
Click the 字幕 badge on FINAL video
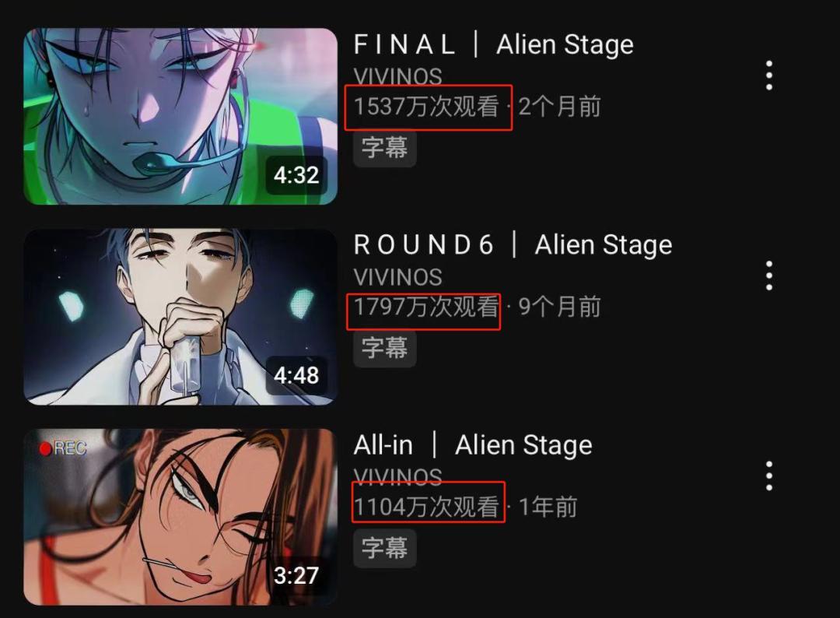coord(385,147)
